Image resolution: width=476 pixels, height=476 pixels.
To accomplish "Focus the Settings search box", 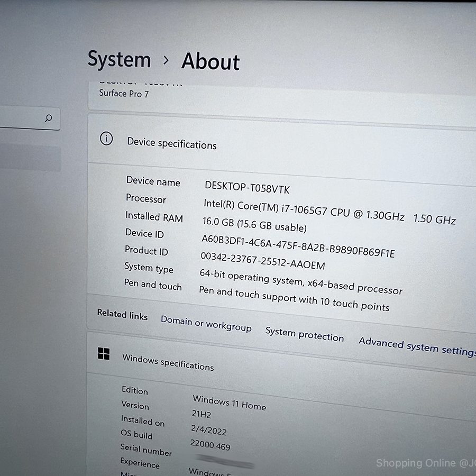I will pyautogui.click(x=30, y=118).
